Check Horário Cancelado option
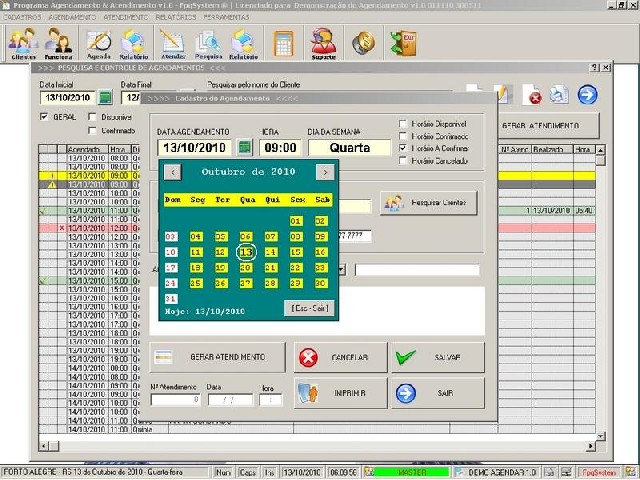The image size is (640, 480). tap(403, 161)
